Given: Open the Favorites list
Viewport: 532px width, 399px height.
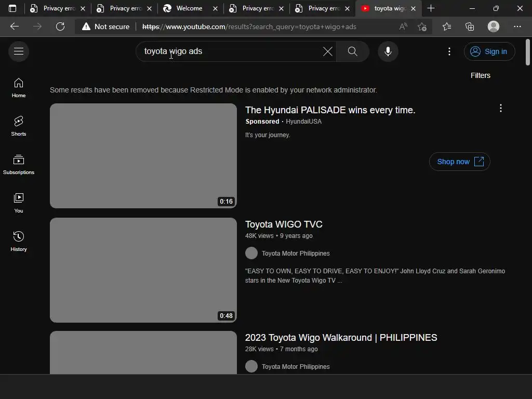Looking at the screenshot, I should (x=447, y=26).
